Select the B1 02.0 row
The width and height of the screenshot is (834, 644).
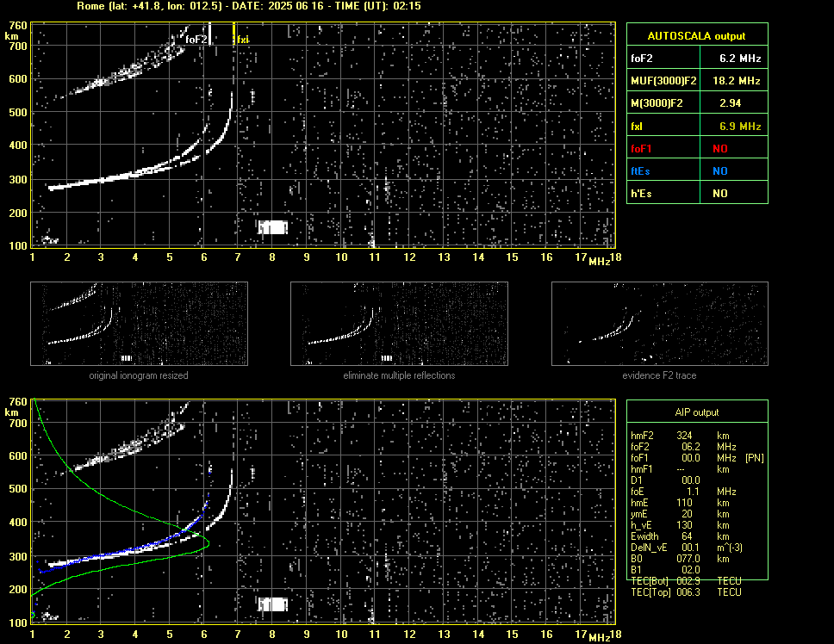(x=665, y=570)
